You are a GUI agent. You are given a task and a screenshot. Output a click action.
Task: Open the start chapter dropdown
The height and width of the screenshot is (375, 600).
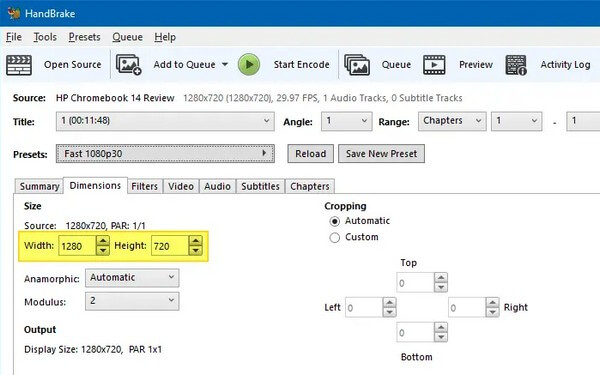click(517, 121)
